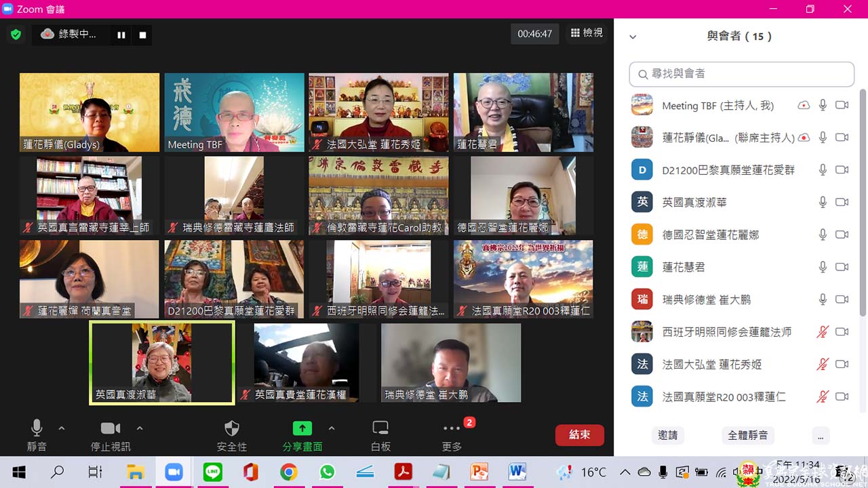Collapse the 與會者 participants panel chevron

(x=633, y=37)
